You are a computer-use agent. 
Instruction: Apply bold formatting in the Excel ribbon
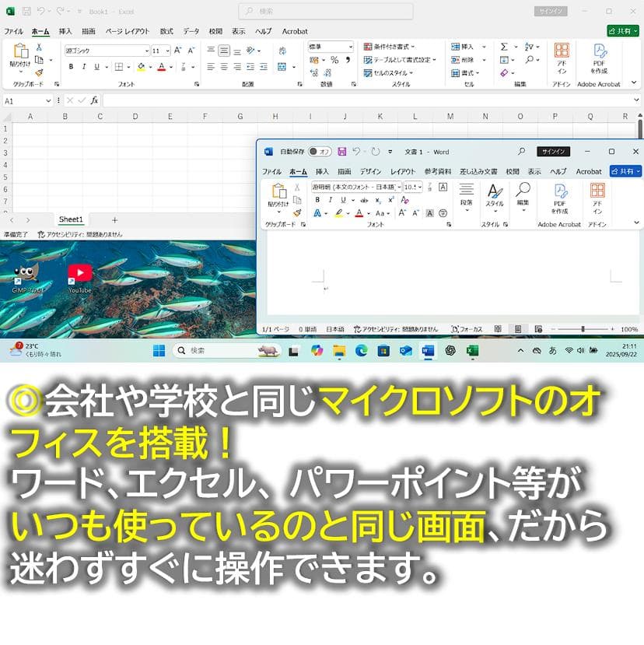(72, 66)
